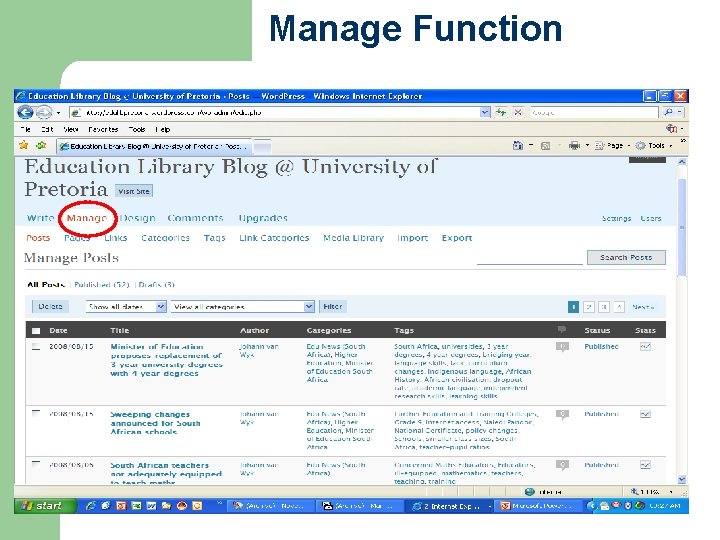Open the Page menu dropdown in command bar

pyautogui.click(x=614, y=146)
